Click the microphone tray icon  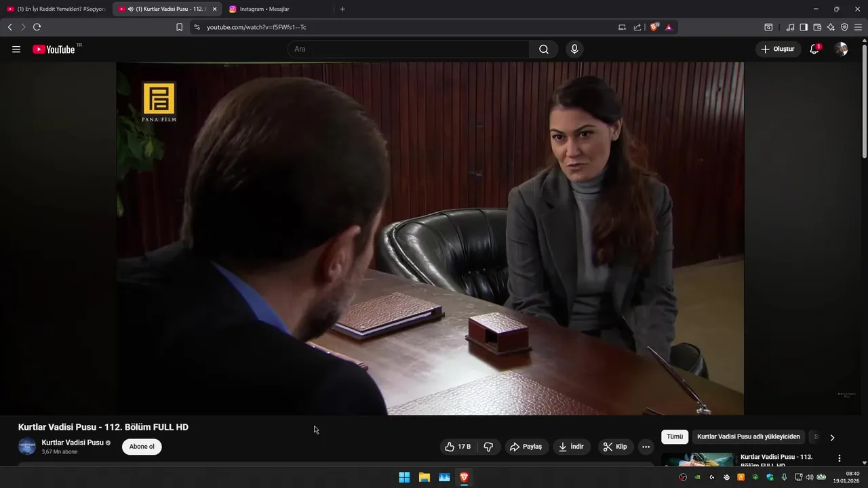tap(785, 477)
